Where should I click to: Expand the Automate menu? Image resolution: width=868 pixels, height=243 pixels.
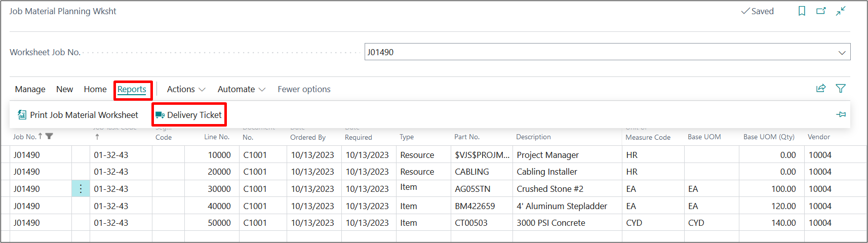point(241,89)
